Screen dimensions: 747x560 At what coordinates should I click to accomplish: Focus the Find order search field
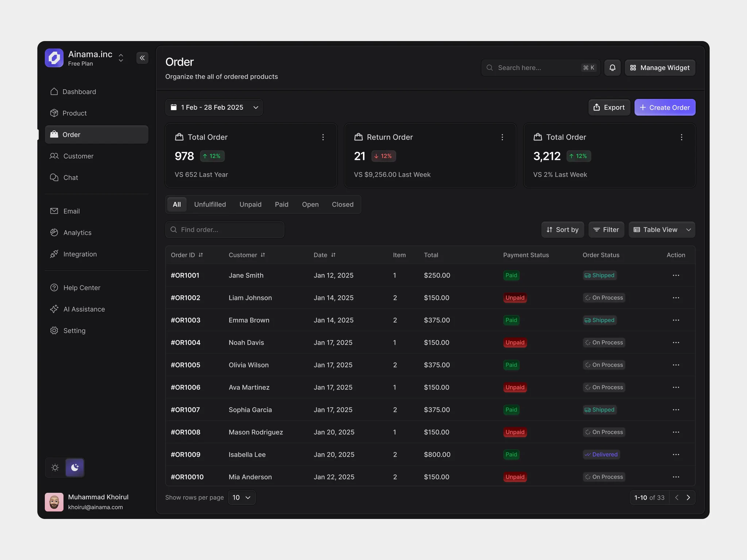pyautogui.click(x=225, y=230)
